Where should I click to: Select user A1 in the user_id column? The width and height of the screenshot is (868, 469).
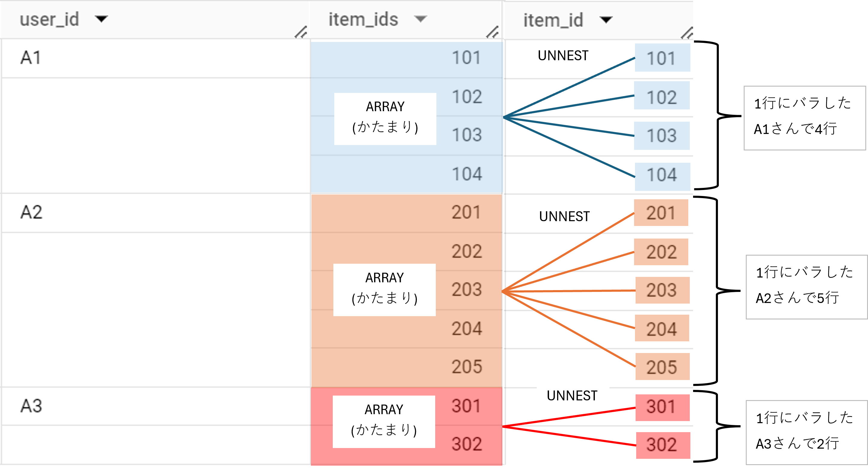[30, 57]
